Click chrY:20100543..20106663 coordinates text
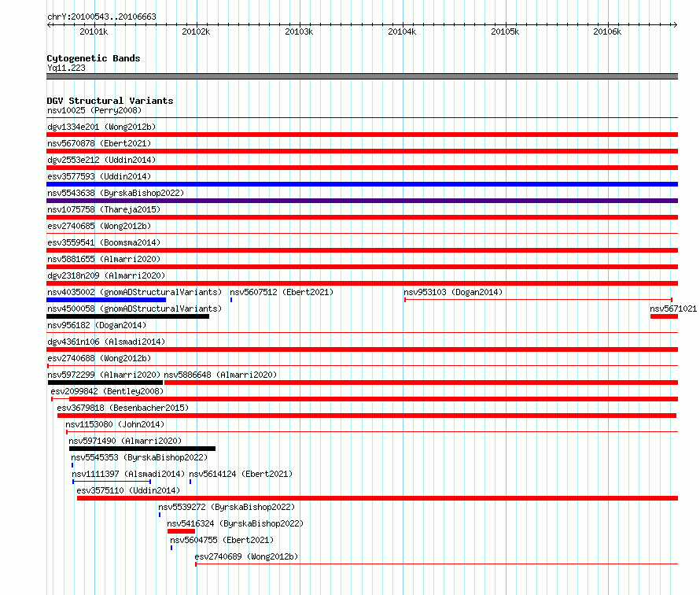Viewport: 700px width, 595px height. 101,17
